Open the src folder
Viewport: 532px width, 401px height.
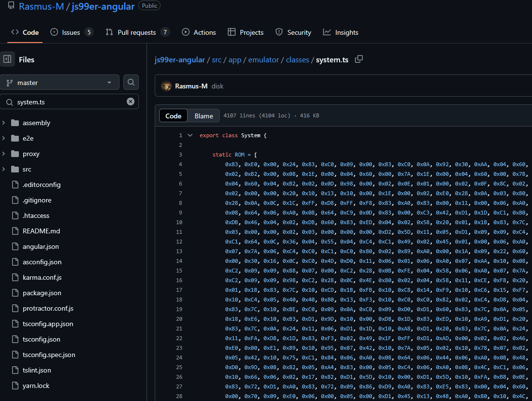click(27, 169)
